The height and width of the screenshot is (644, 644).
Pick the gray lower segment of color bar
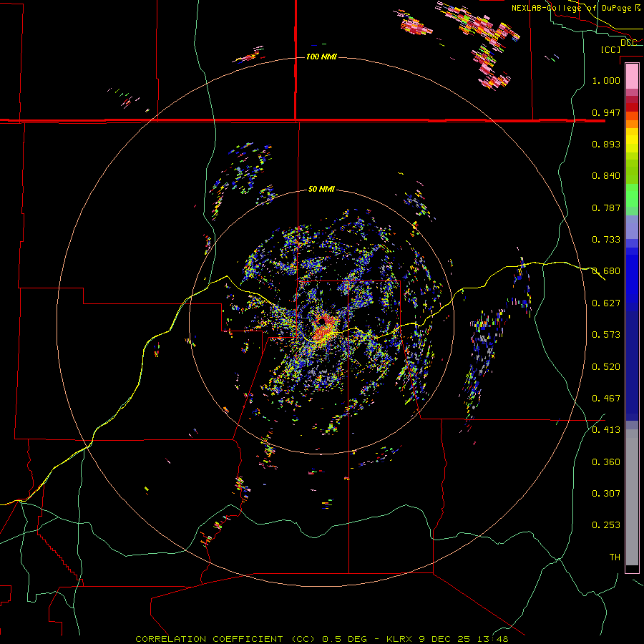632,497
